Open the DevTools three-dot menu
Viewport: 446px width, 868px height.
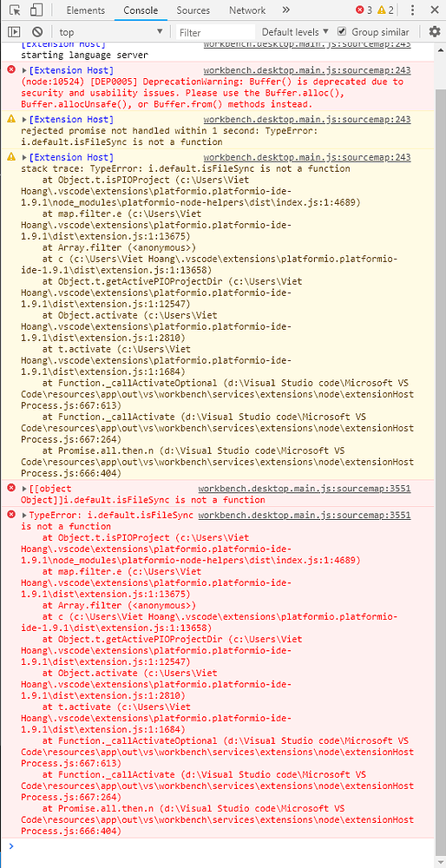click(413, 10)
